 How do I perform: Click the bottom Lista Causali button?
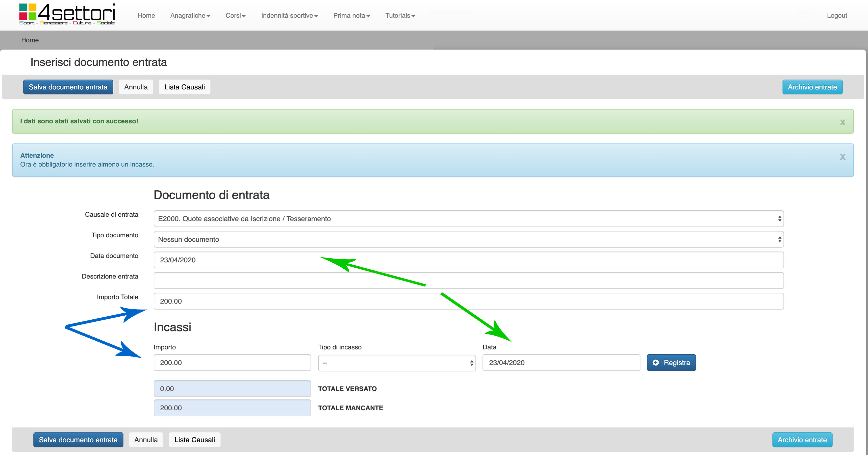click(x=194, y=440)
